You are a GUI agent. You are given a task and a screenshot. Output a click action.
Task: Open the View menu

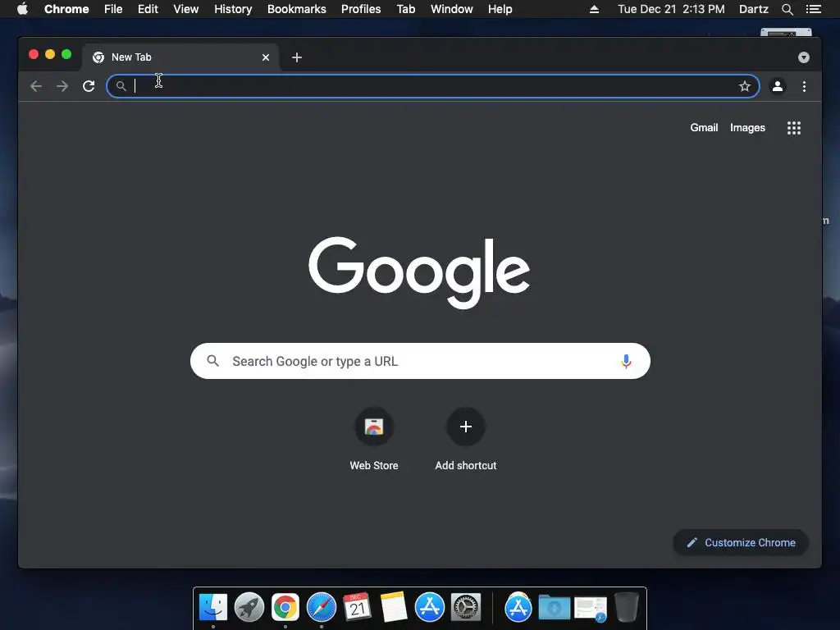click(186, 9)
